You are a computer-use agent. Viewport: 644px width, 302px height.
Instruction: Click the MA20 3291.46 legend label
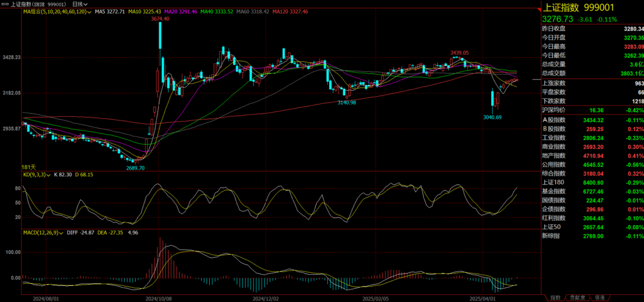tap(180, 11)
